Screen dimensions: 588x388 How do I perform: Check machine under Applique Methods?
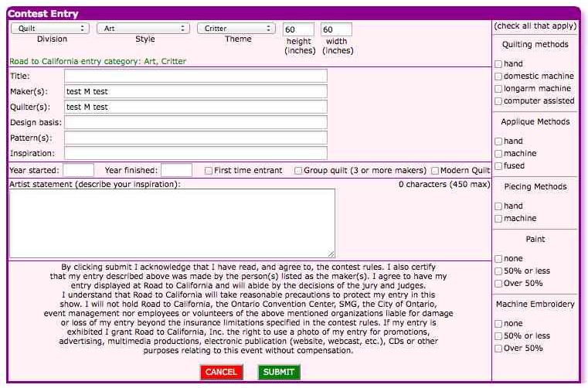click(498, 154)
